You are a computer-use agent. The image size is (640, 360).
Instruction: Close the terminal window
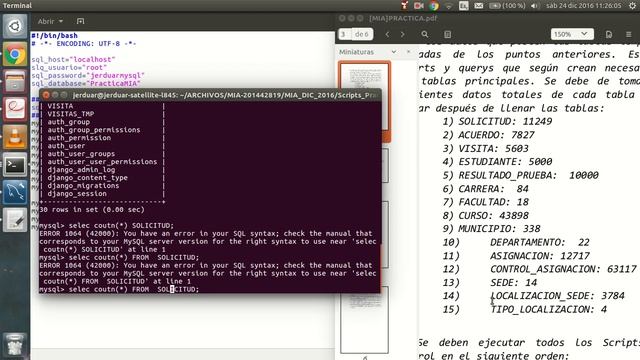46,95
